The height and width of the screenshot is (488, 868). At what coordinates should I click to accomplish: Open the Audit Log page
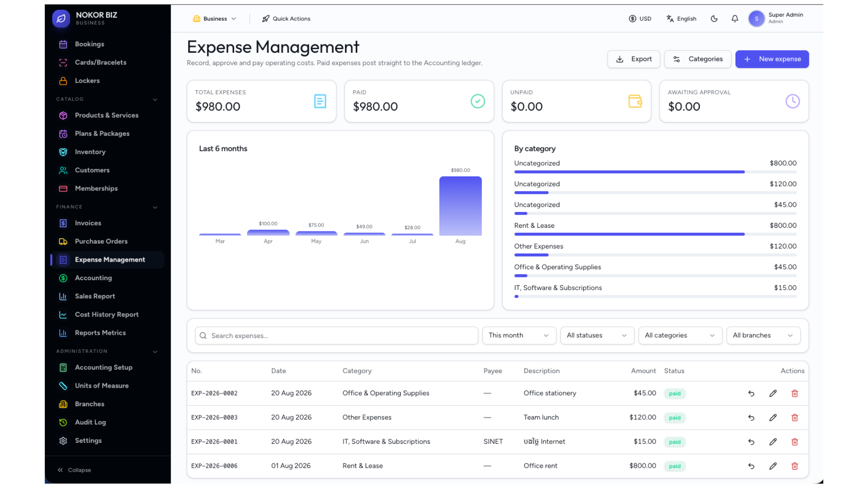108,422
